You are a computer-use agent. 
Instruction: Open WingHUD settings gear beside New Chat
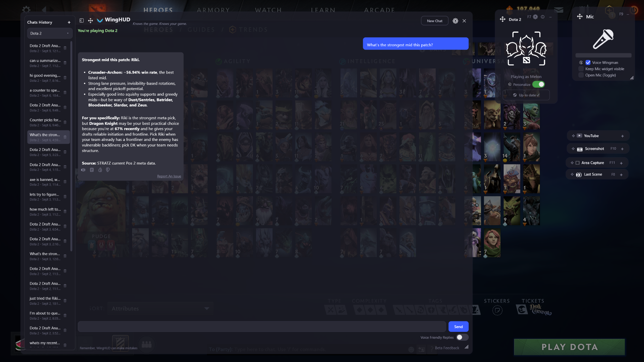(x=455, y=21)
